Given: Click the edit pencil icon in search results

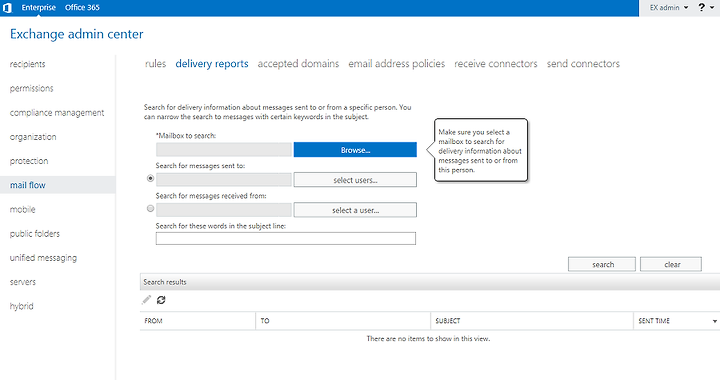Looking at the screenshot, I should (x=146, y=300).
